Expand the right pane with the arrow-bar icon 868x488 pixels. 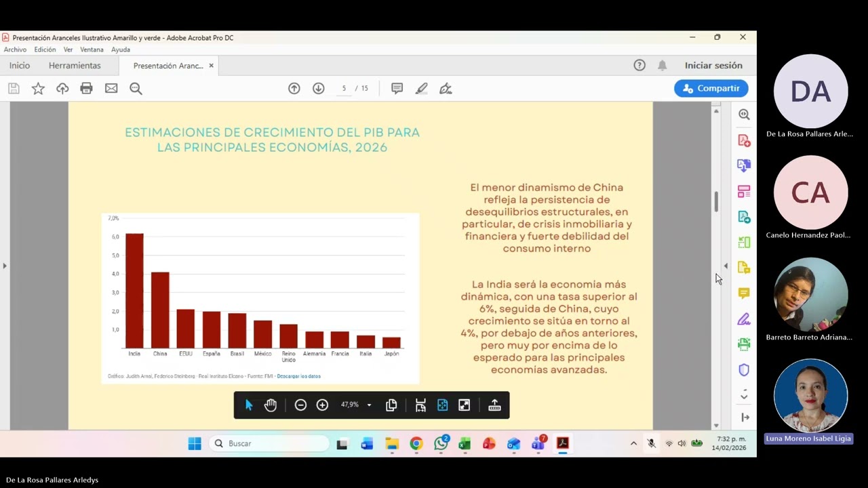tap(745, 418)
